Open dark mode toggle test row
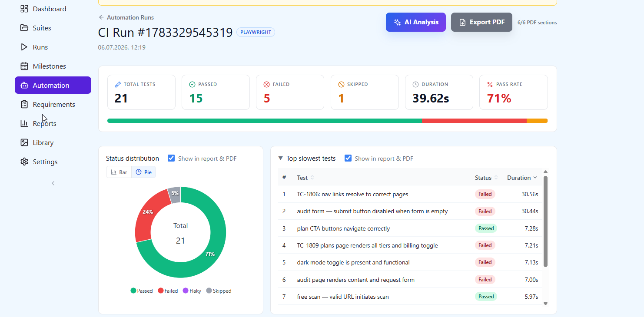 tap(410, 262)
